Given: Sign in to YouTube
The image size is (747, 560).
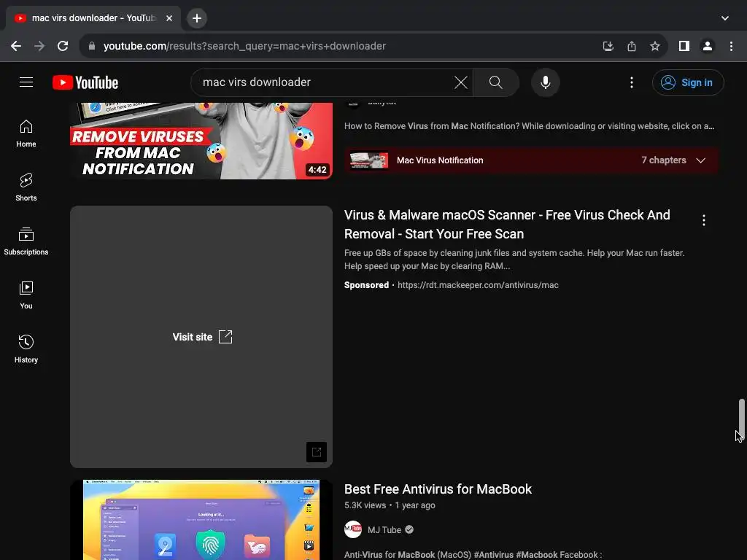Looking at the screenshot, I should tap(688, 82).
